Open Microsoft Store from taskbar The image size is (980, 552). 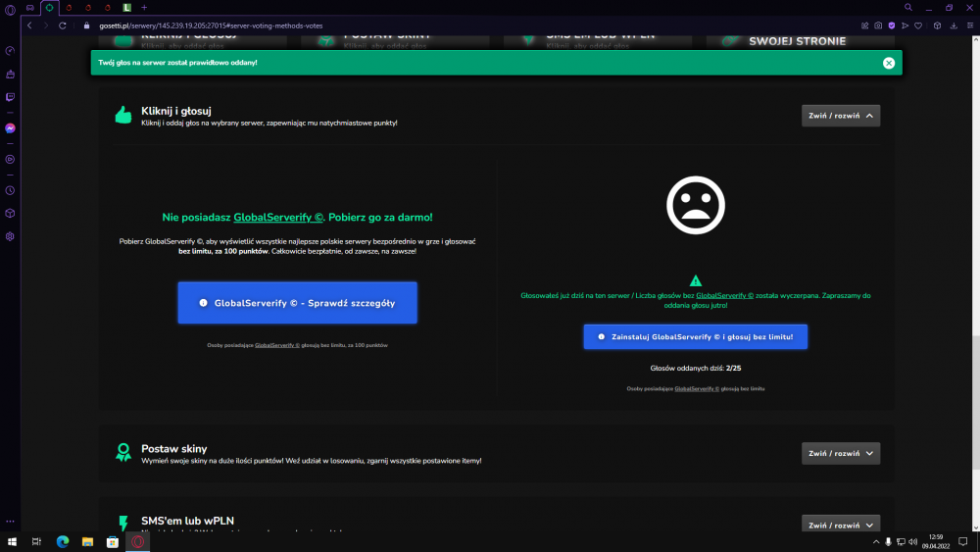113,542
